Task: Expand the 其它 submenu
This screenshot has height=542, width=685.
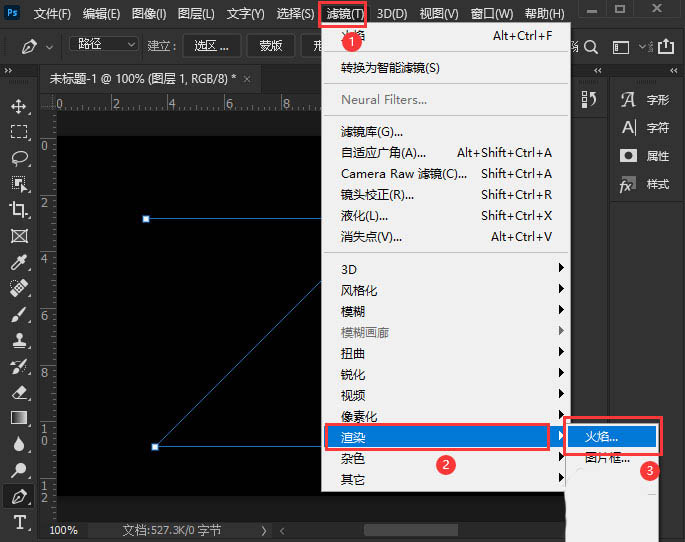Action: pos(445,479)
